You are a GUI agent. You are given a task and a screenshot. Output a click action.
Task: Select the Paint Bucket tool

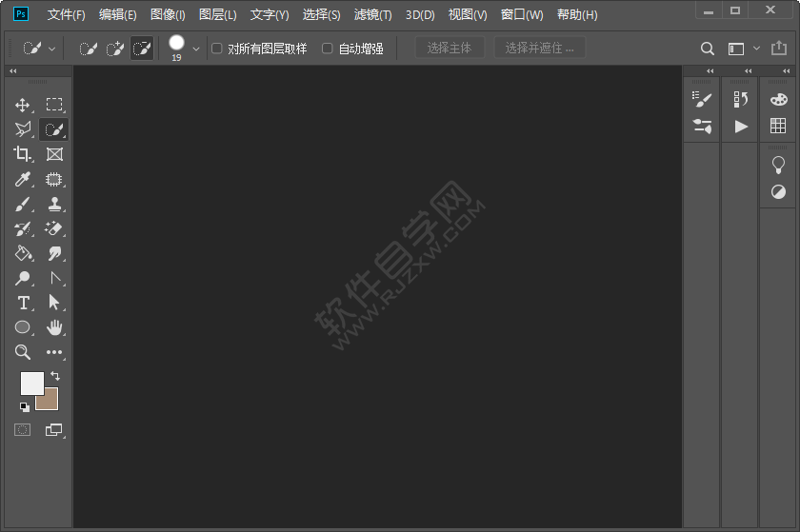tap(23, 253)
